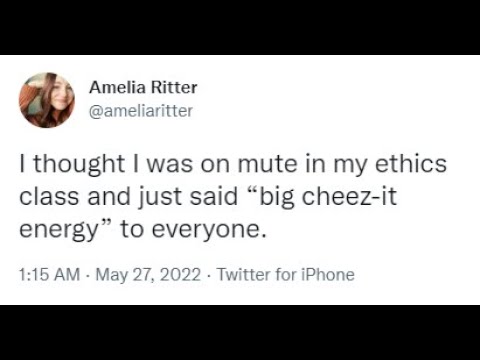Click the word "mute" in the tweet
This screenshot has height=360, width=480.
pos(267,164)
